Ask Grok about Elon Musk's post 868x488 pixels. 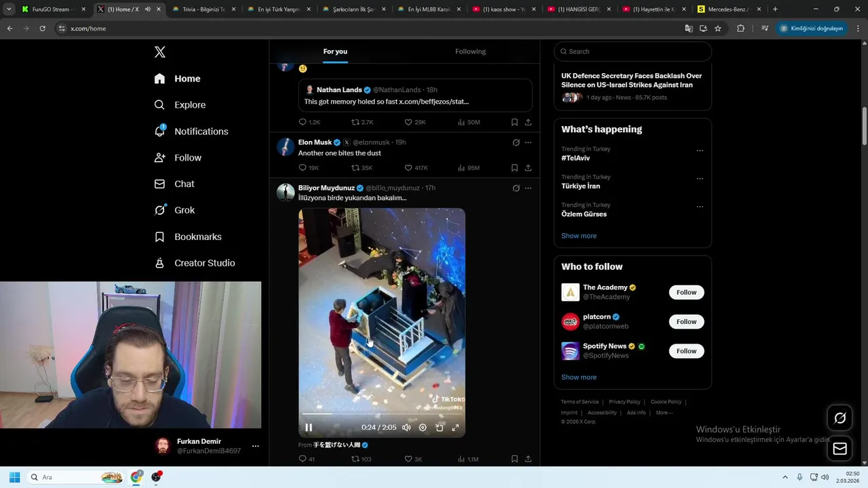[516, 142]
